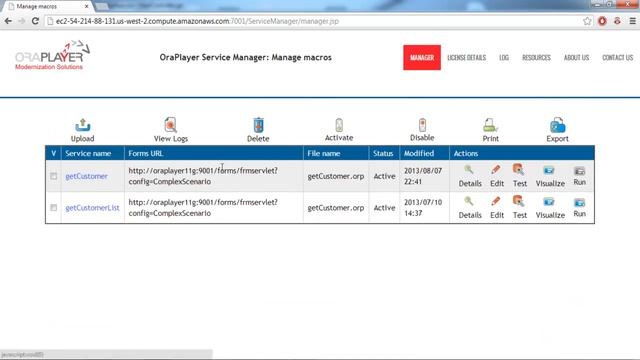Click the red Opera-like extension icon
Viewport: 640px width, 360px height.
point(602,21)
